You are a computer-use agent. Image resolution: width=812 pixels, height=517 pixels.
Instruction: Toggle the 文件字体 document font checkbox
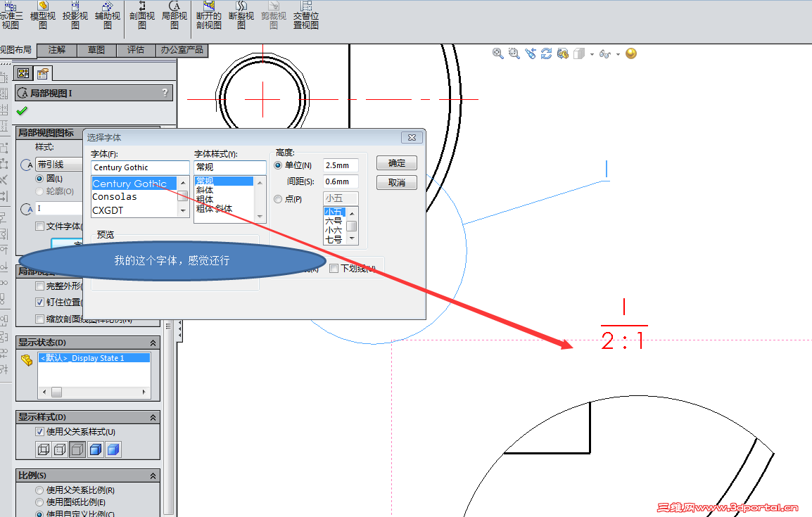[39, 226]
